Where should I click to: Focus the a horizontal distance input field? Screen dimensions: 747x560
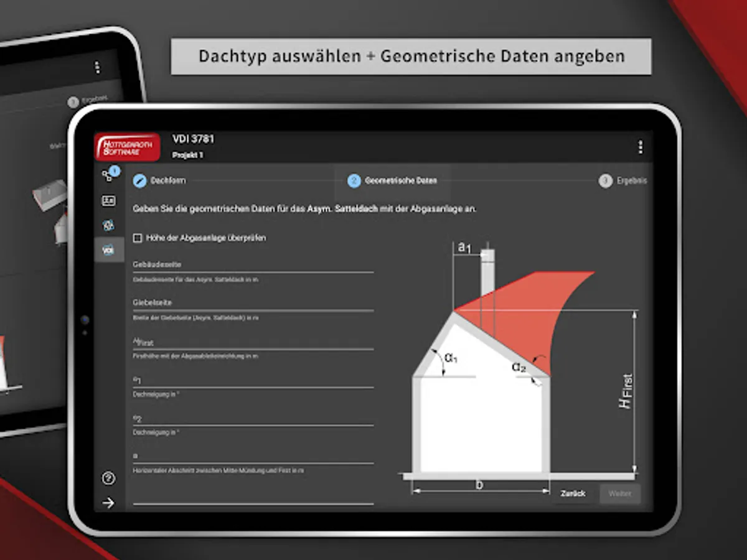coord(253,456)
